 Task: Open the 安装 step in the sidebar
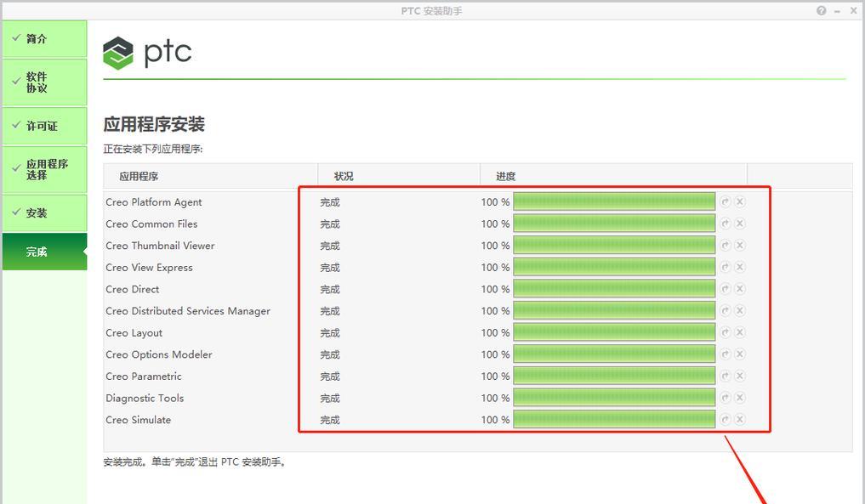pos(45,212)
